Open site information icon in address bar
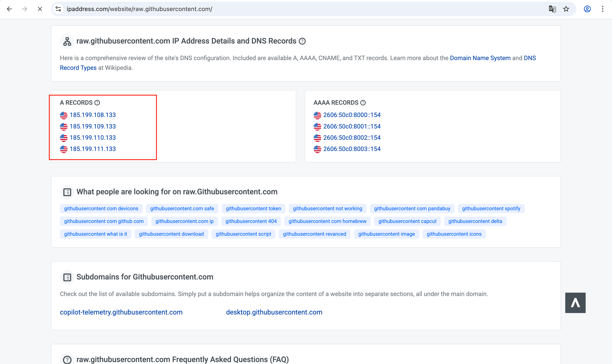 pyautogui.click(x=58, y=9)
